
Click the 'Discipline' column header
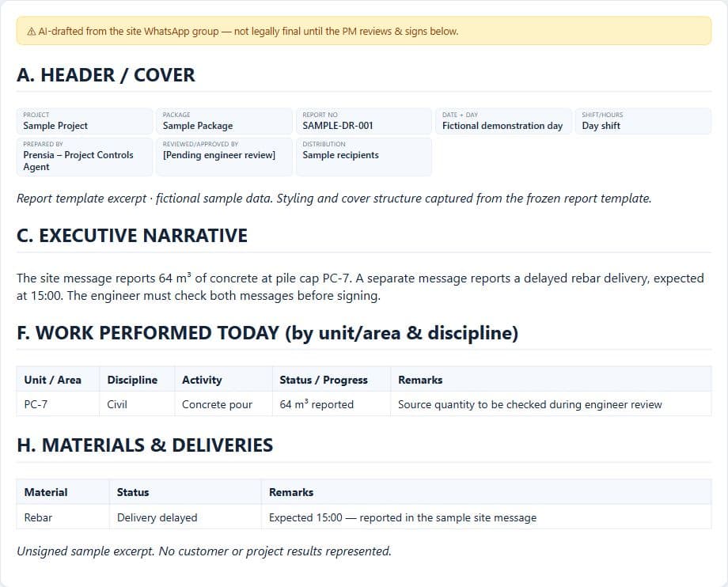click(x=132, y=380)
